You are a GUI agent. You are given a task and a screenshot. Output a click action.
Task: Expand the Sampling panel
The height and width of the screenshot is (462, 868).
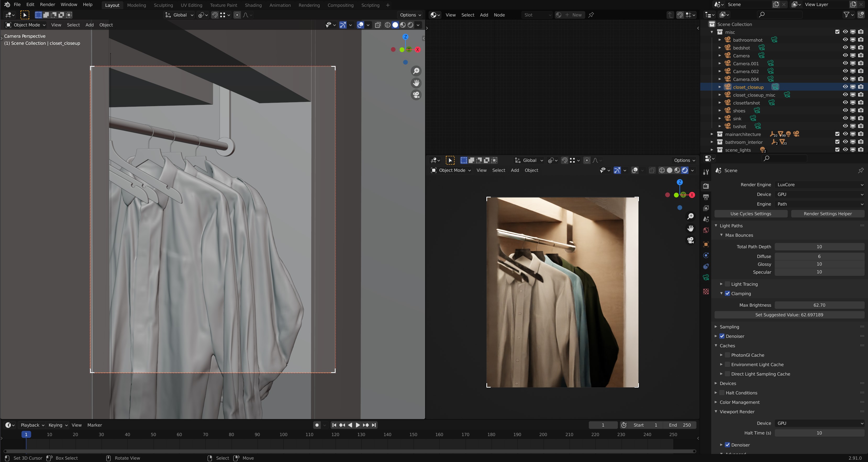tap(729, 327)
